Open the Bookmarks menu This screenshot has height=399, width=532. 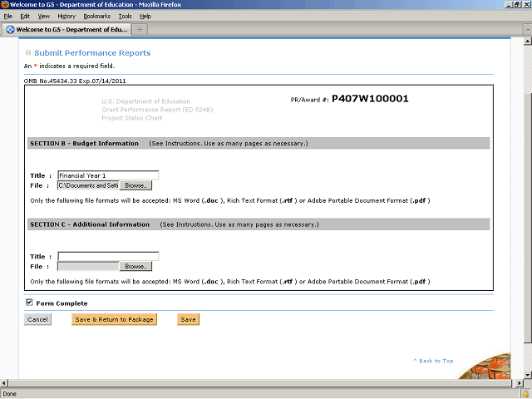[x=96, y=17]
